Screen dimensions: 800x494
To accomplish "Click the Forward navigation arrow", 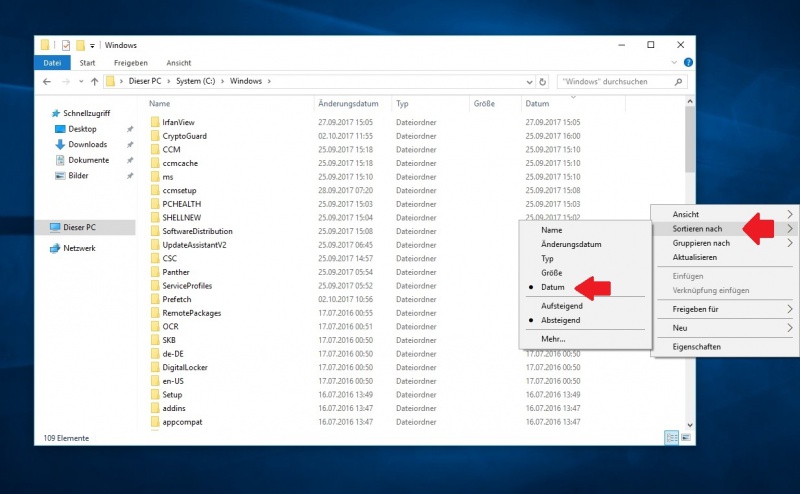I will pos(66,82).
